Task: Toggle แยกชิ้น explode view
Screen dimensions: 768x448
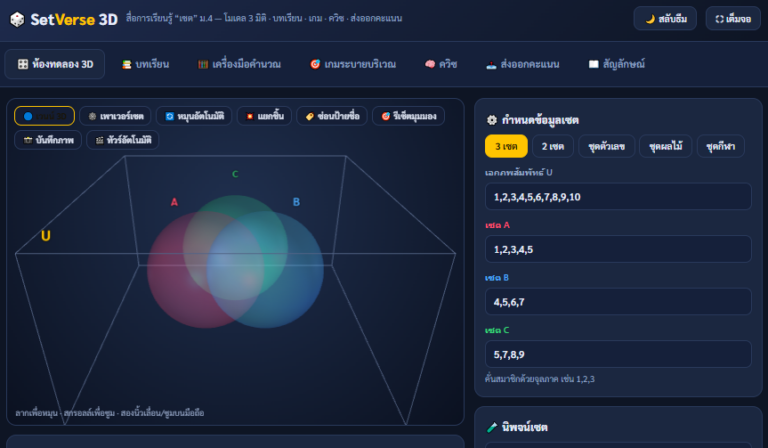Action: click(x=264, y=116)
